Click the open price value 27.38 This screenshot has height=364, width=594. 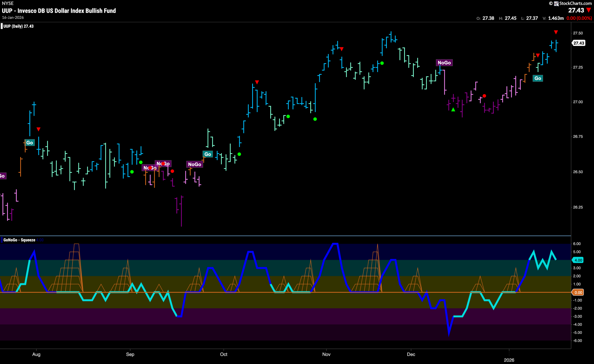488,18
